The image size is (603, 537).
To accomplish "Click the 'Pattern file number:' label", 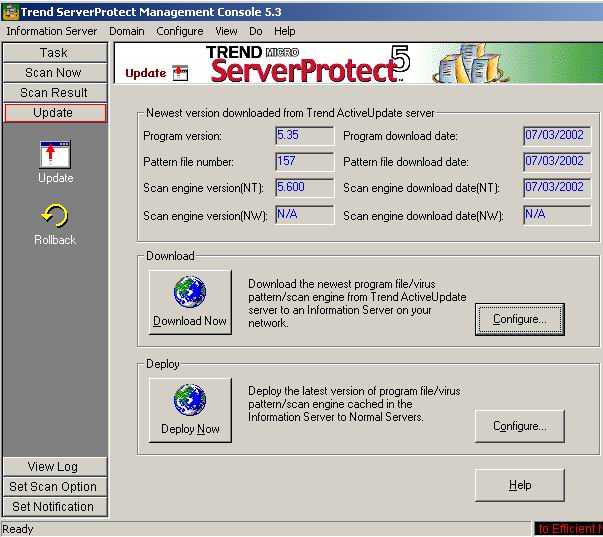I will pyautogui.click(x=188, y=162).
